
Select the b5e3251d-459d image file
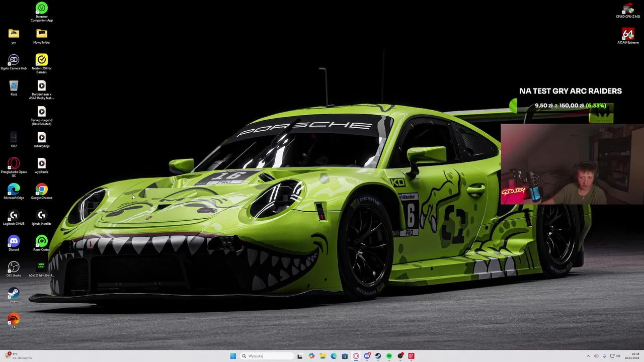(x=42, y=269)
